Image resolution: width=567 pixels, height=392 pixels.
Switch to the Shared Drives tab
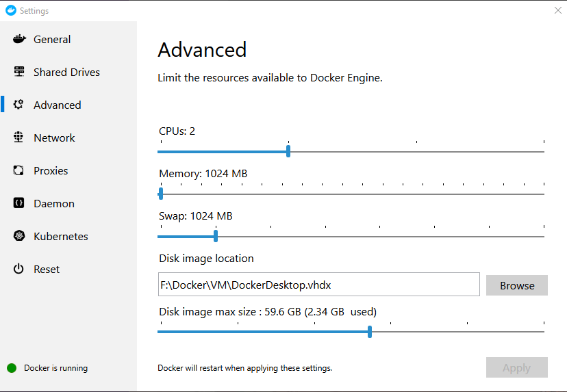tap(66, 72)
